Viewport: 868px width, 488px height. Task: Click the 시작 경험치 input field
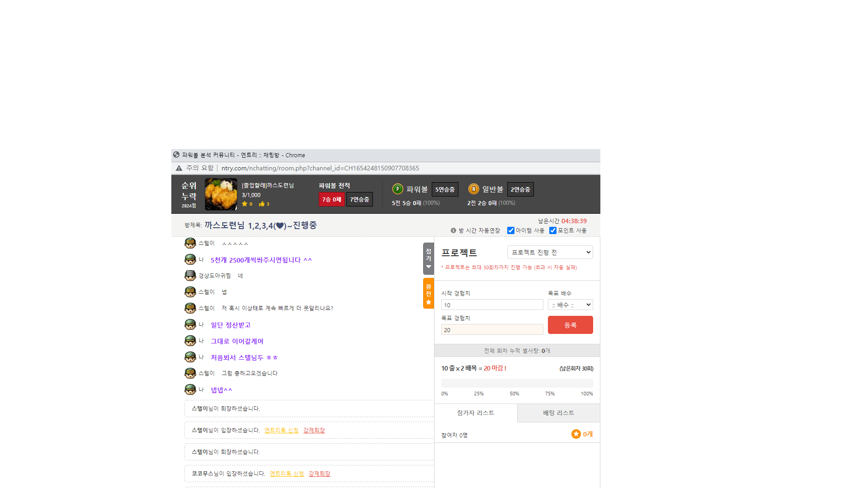click(492, 305)
